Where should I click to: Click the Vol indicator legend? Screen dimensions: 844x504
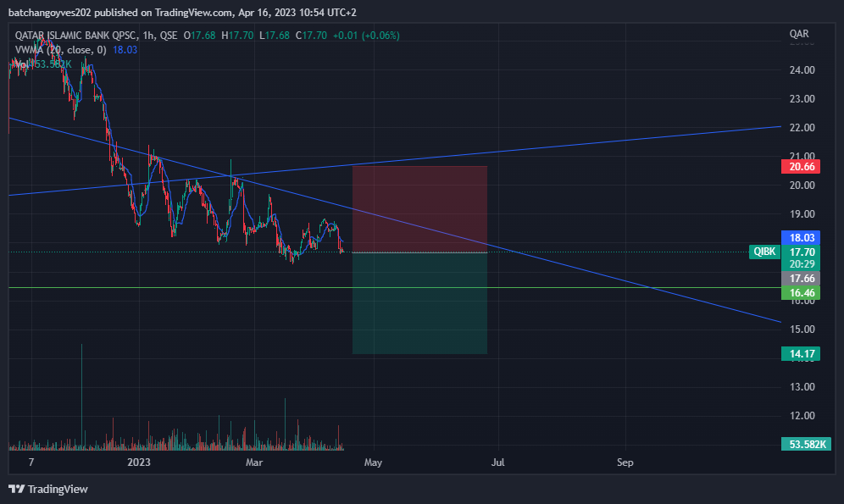click(43, 64)
